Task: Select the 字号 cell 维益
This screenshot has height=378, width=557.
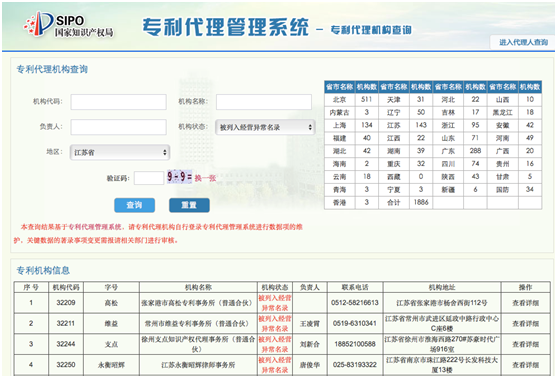Action: (111, 323)
